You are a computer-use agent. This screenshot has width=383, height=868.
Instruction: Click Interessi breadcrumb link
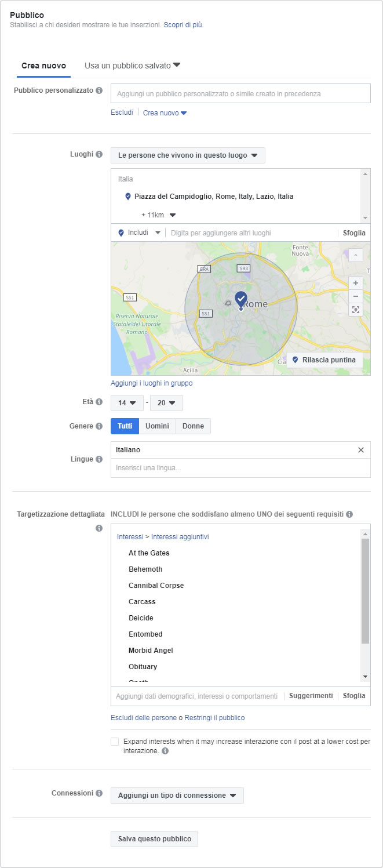point(130,537)
